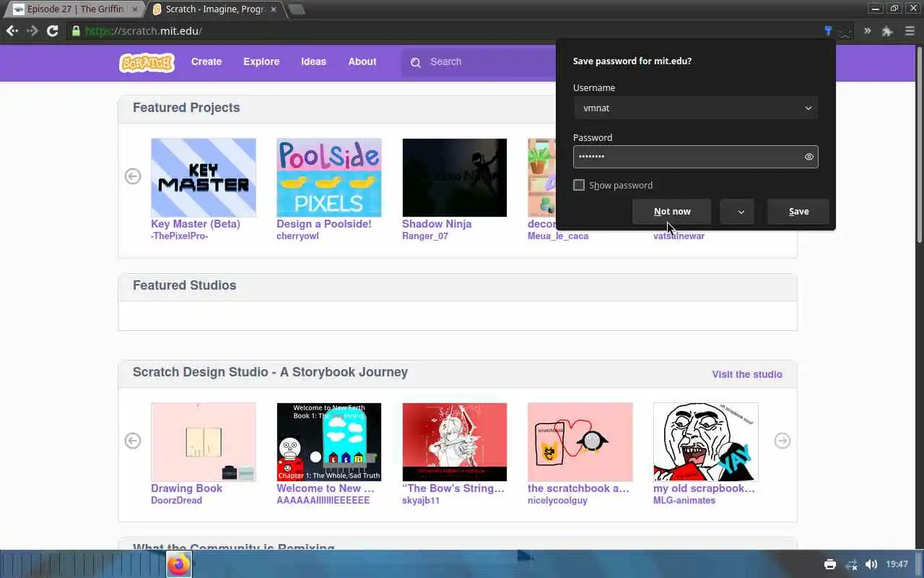Visit DoorzDread user profile
The height and width of the screenshot is (578, 924).
(x=176, y=501)
